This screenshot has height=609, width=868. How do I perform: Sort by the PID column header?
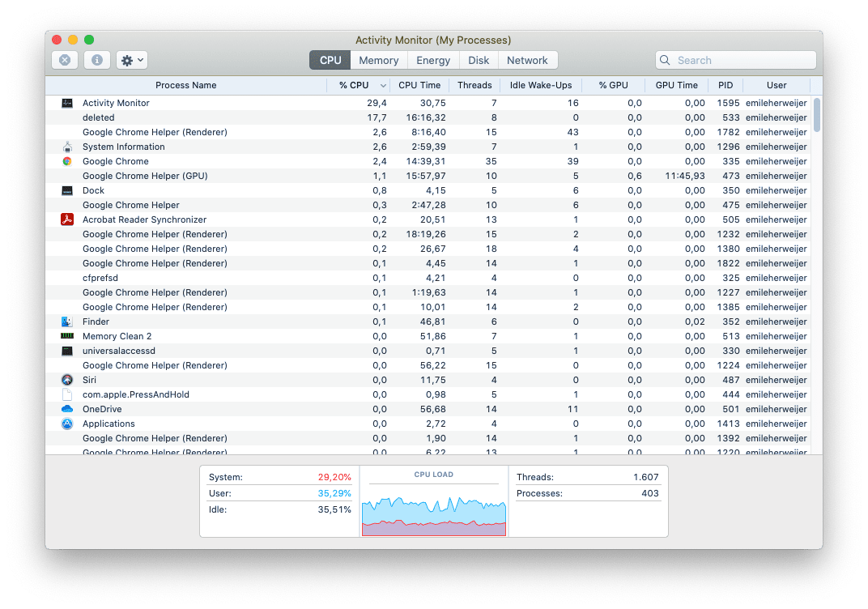(725, 85)
